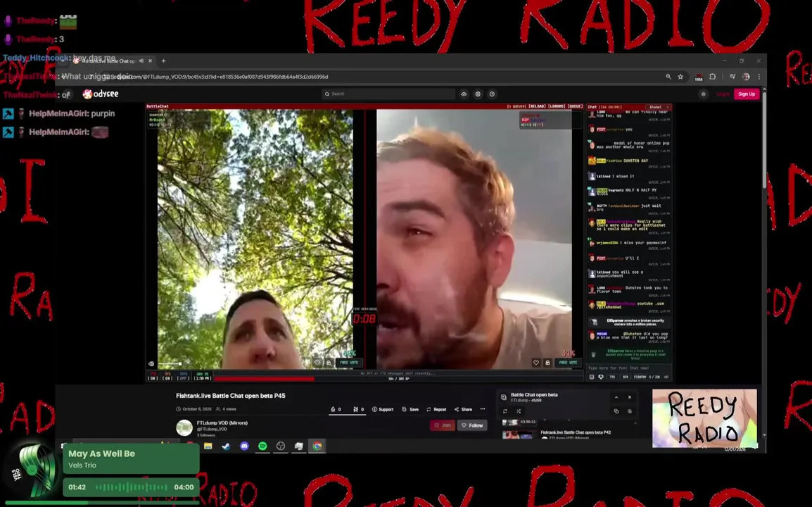Mute the browser tab audio icon

[x=141, y=61]
